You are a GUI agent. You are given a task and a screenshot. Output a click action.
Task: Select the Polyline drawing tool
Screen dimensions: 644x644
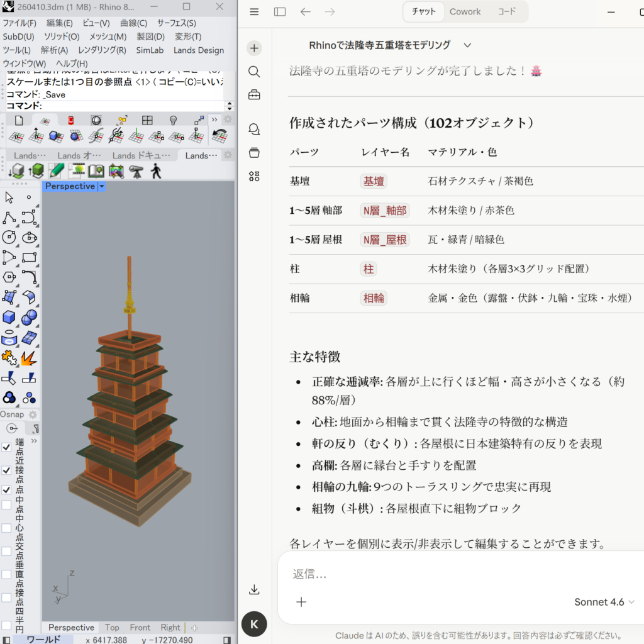tap(9, 218)
